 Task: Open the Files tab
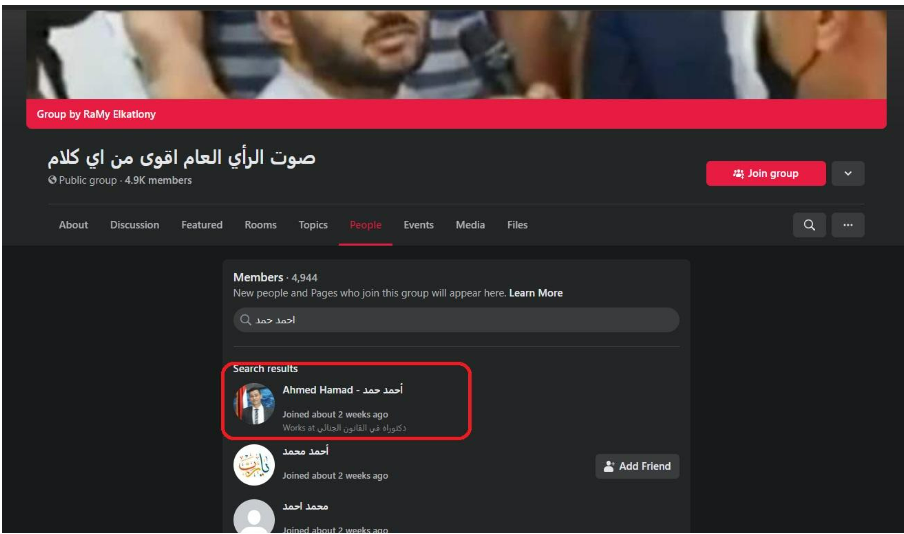pyautogui.click(x=517, y=225)
